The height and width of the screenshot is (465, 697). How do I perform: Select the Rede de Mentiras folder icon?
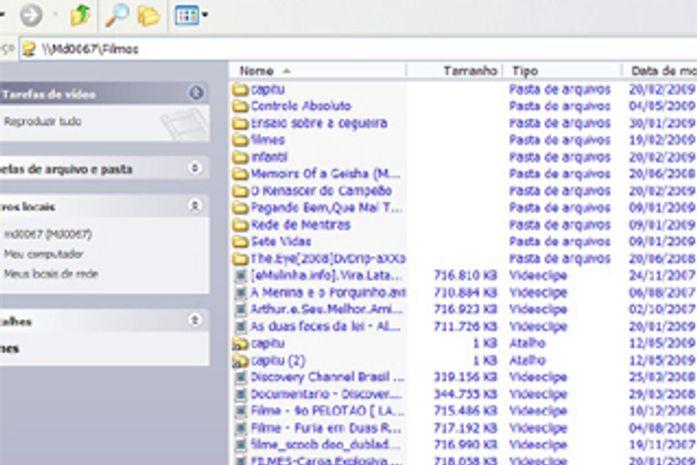click(x=240, y=224)
